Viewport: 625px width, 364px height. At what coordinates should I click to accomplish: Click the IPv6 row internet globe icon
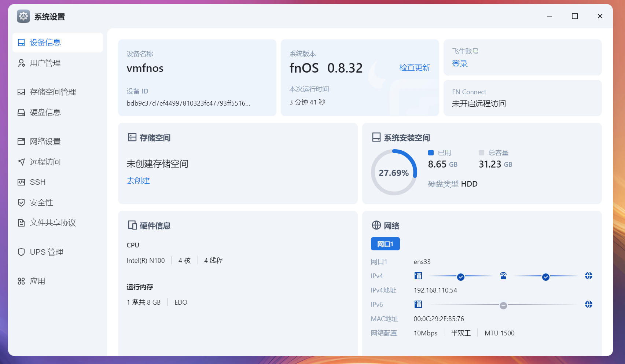click(x=589, y=304)
